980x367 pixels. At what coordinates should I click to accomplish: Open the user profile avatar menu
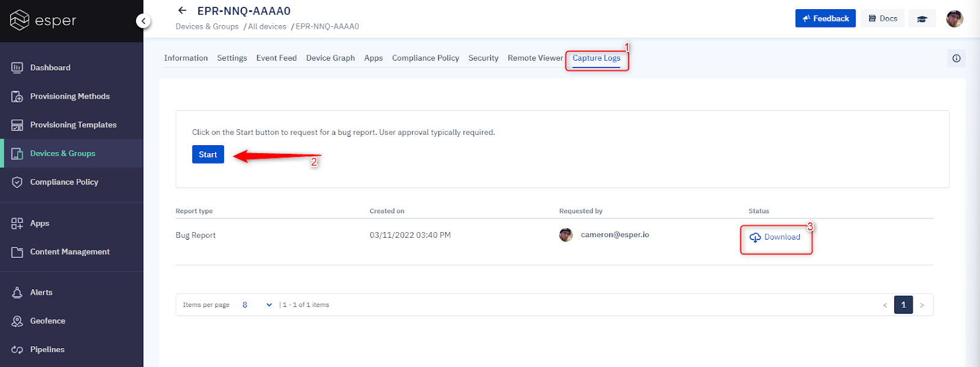click(954, 18)
